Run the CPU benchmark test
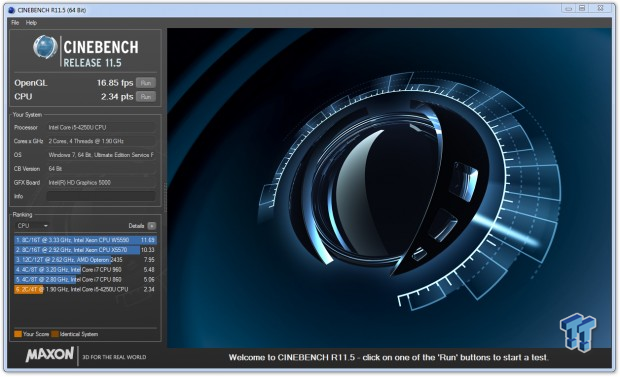 (146, 97)
